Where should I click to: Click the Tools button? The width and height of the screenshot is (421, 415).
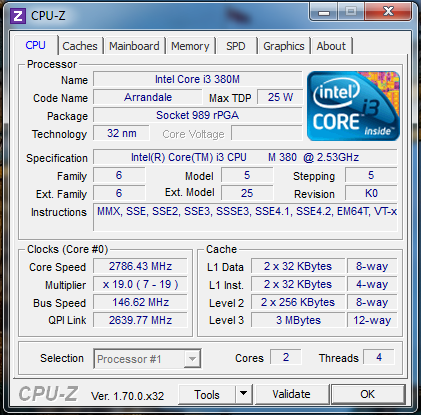pos(207,394)
